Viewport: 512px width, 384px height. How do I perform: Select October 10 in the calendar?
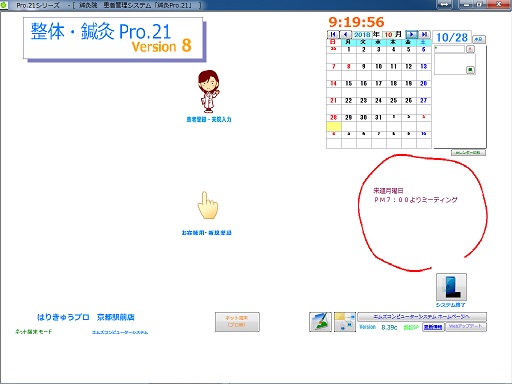379,66
